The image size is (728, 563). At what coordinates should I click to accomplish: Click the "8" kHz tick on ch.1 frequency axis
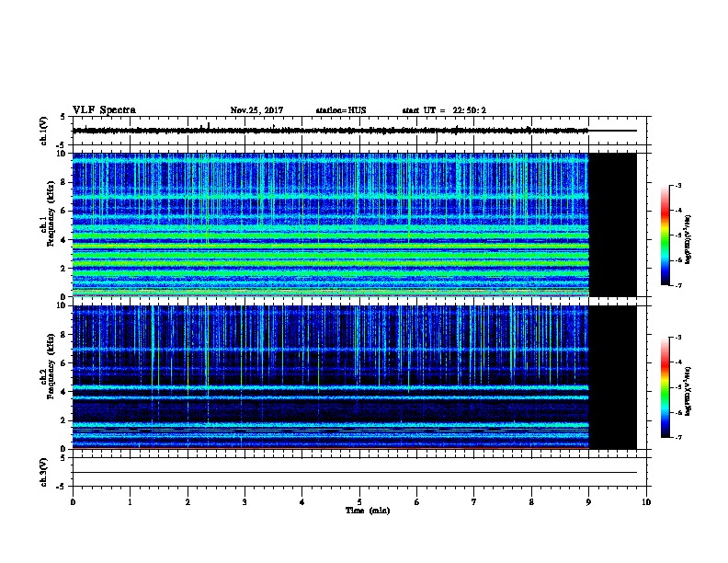[64, 182]
